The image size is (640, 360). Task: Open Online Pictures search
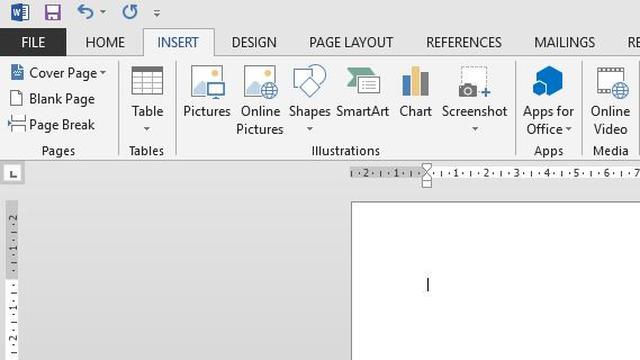coord(260,100)
